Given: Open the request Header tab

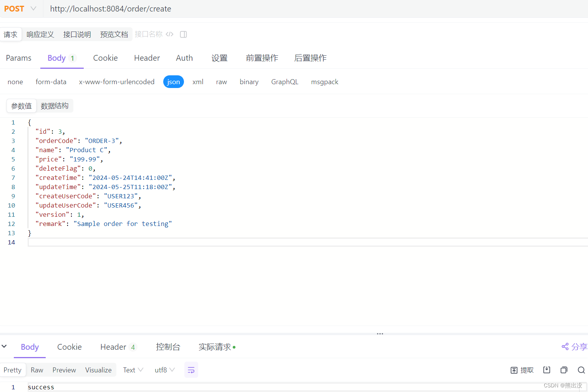Looking at the screenshot, I should (x=147, y=58).
